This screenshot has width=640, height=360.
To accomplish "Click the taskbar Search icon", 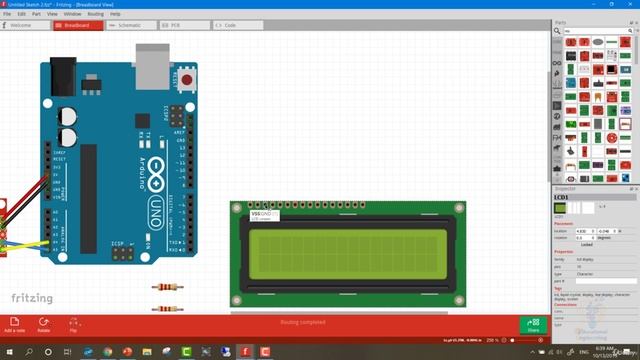I will [29, 352].
